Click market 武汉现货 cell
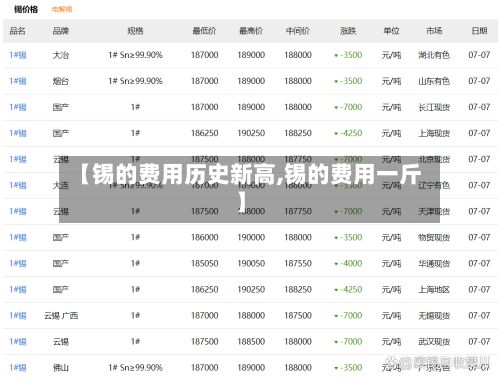Image resolution: width=500 pixels, height=380 pixels. (x=434, y=341)
